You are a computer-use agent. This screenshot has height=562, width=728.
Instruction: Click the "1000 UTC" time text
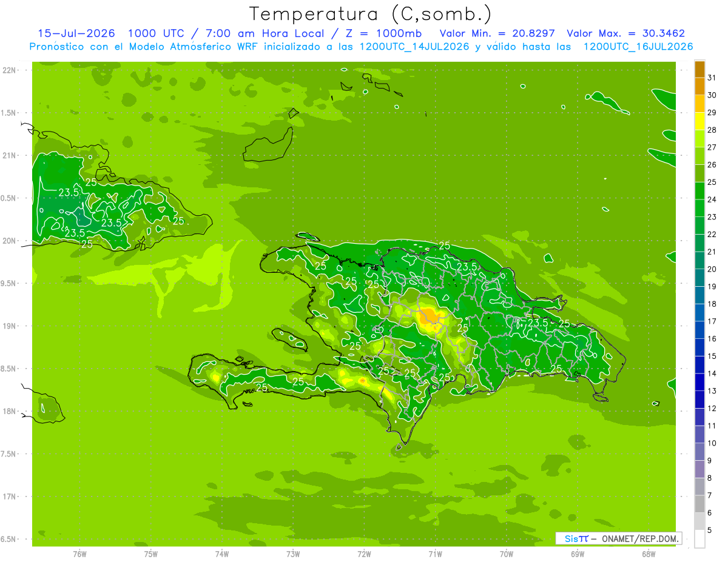(x=157, y=33)
